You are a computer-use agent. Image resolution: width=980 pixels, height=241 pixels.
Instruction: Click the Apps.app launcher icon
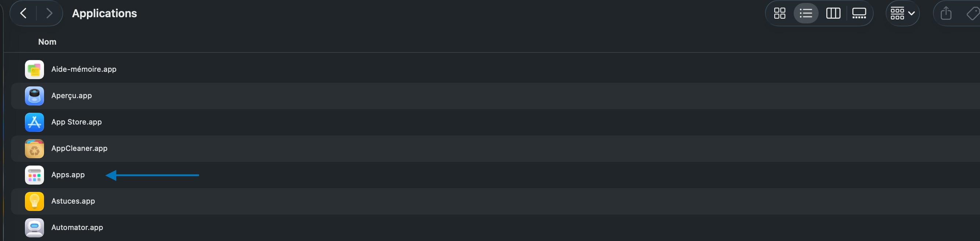click(34, 175)
